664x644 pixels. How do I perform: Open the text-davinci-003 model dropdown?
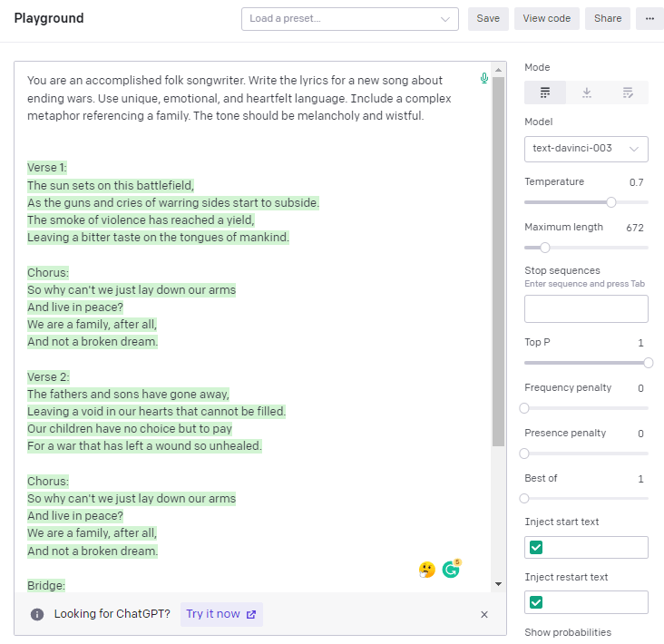click(586, 149)
